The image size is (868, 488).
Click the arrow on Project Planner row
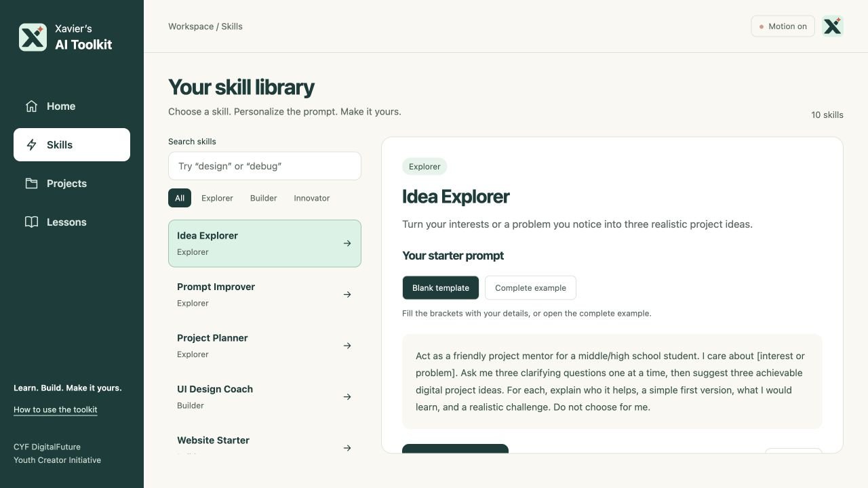click(347, 346)
